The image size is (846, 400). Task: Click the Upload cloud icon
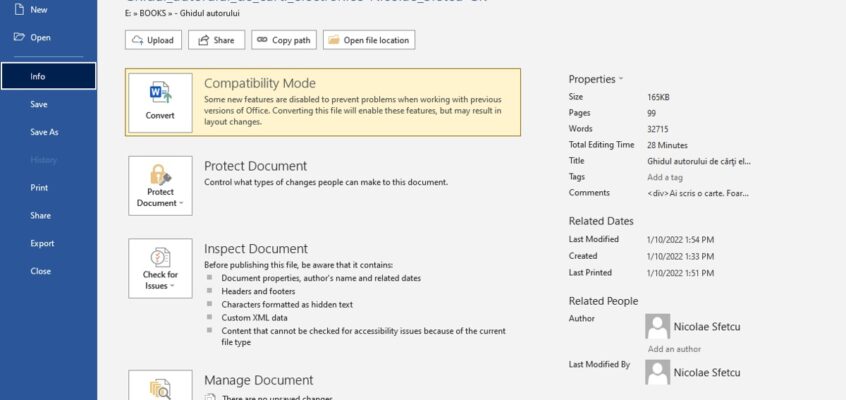138,40
